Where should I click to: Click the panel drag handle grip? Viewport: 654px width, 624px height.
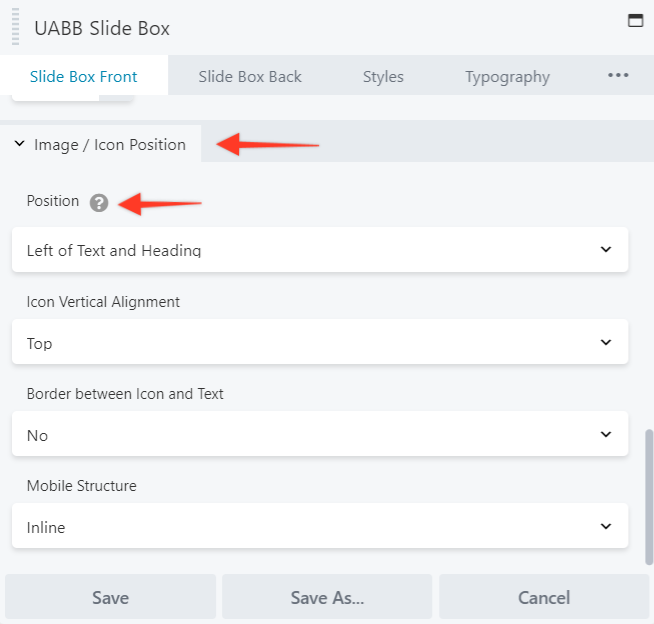click(x=15, y=27)
